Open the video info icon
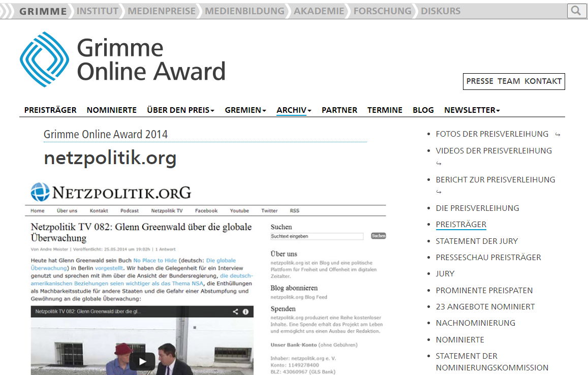 tap(245, 311)
